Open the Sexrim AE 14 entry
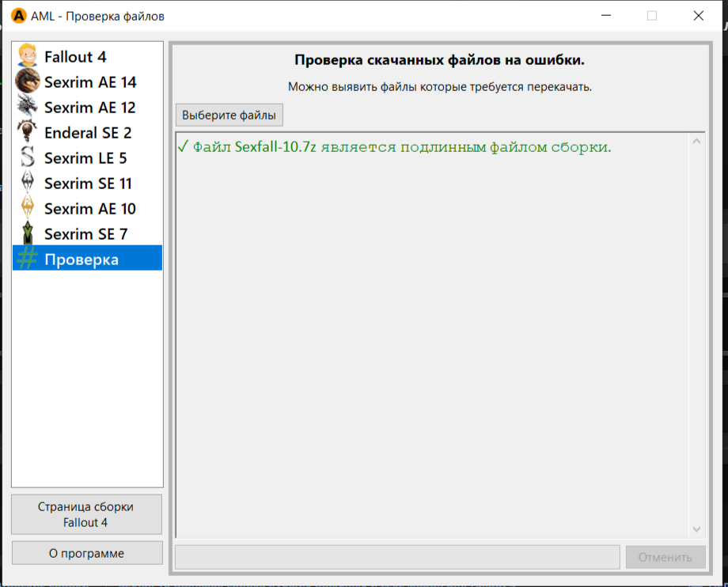 pyautogui.click(x=90, y=82)
